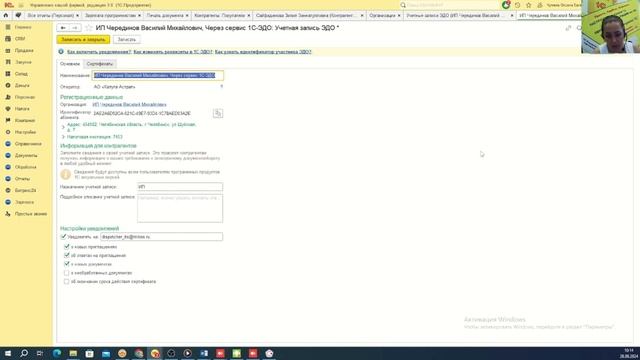Go to the home start page icon
The image size is (640, 360).
click(x=6, y=16)
